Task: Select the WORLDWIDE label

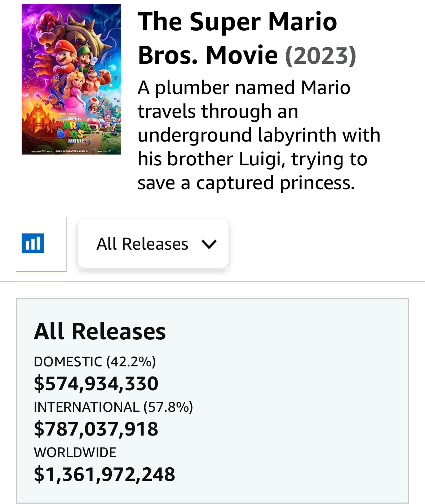Action: pos(75,452)
